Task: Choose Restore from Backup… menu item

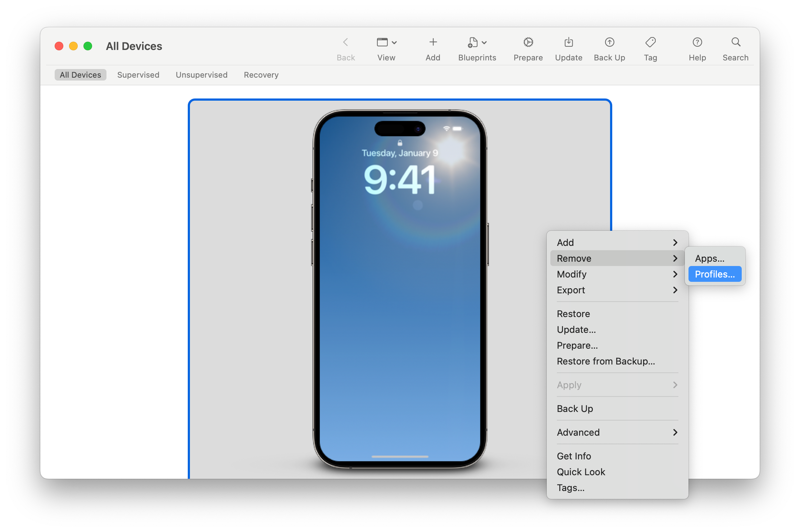Action: (617, 361)
